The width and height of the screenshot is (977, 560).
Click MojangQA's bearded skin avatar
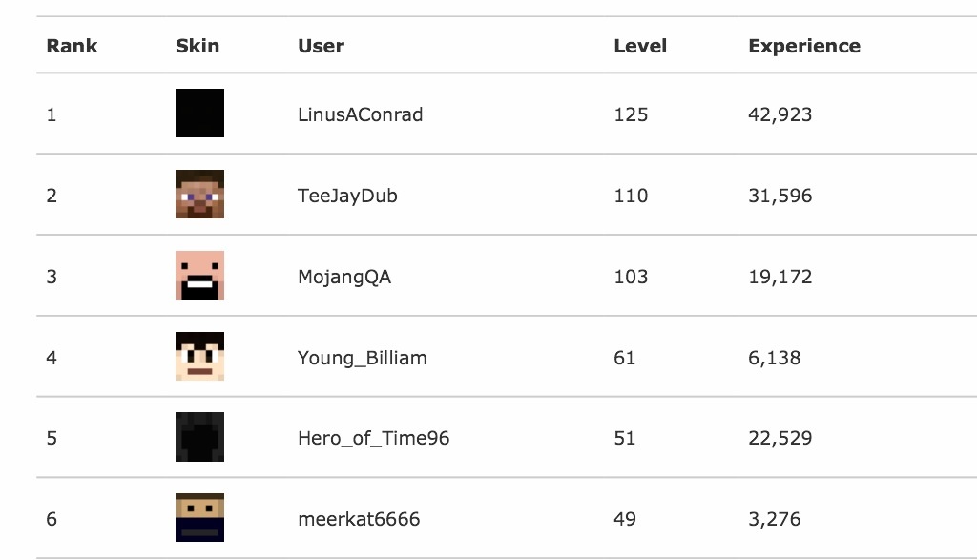click(x=199, y=276)
